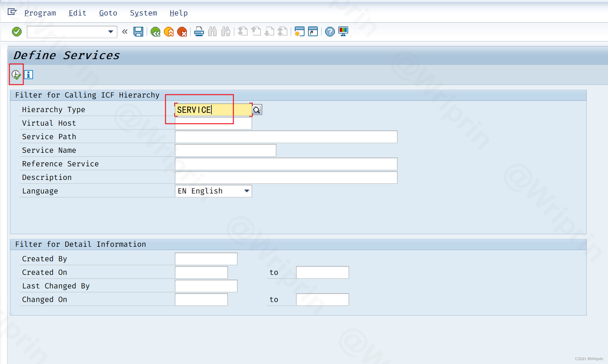Screen dimensions: 608x364
Task: Click the Created By input field
Action: click(x=206, y=258)
